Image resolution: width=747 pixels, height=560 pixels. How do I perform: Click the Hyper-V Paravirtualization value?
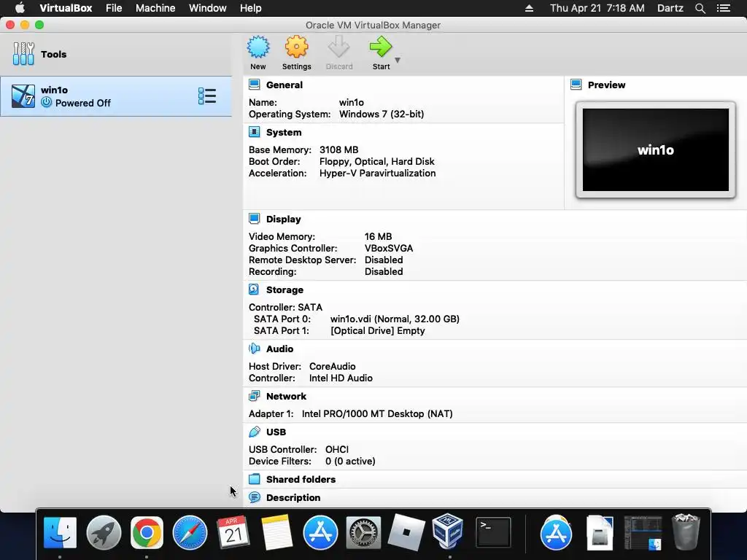pos(377,173)
